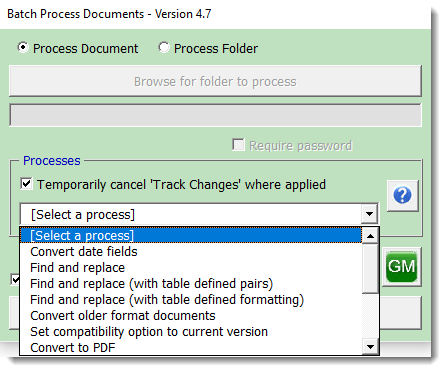Click the empty folder path text field
This screenshot has height=372, width=446.
[215, 115]
